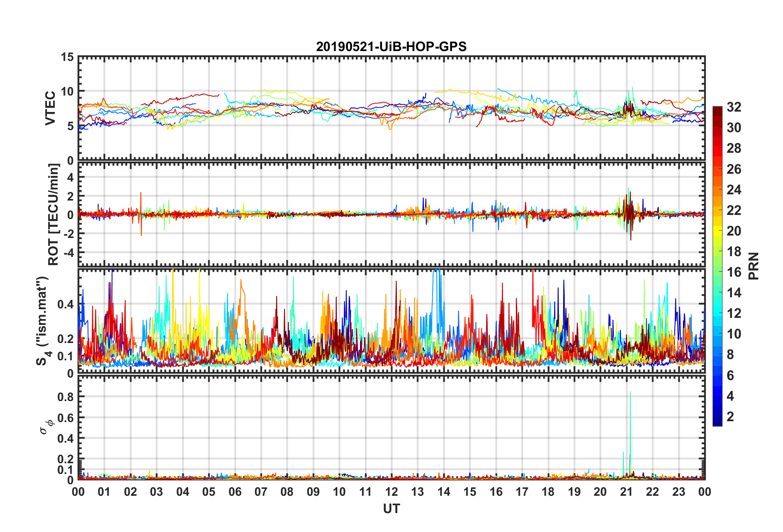Click the sigma-phi axis tick value 0.8
This screenshot has height=532, width=783.
click(66, 397)
